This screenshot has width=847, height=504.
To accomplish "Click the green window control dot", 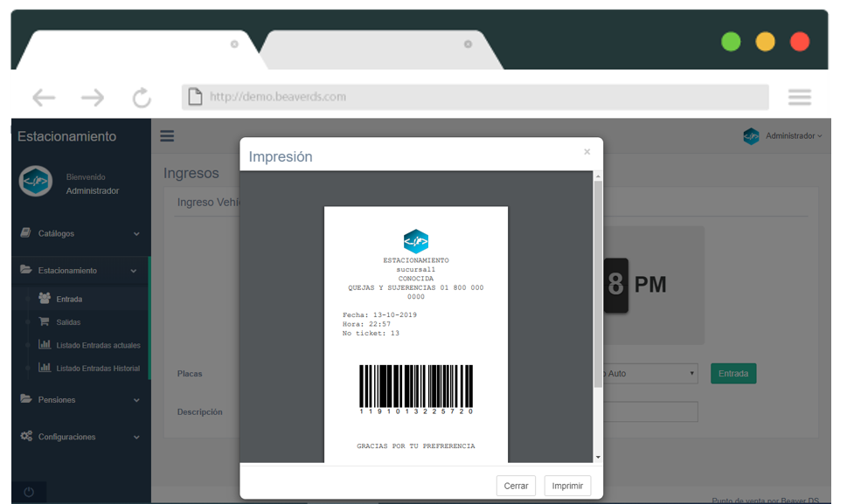I will [731, 42].
